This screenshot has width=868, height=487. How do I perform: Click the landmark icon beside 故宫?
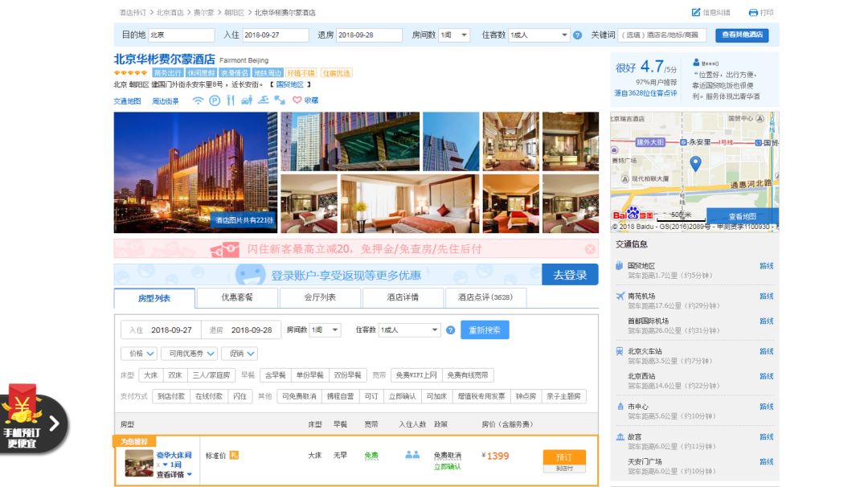pos(620,436)
